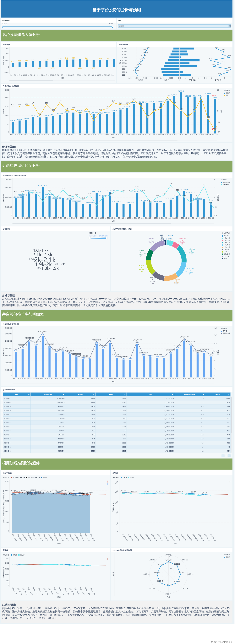Toggle 股票成交量 legend in 换手率与股票正比图

click(225, 333)
